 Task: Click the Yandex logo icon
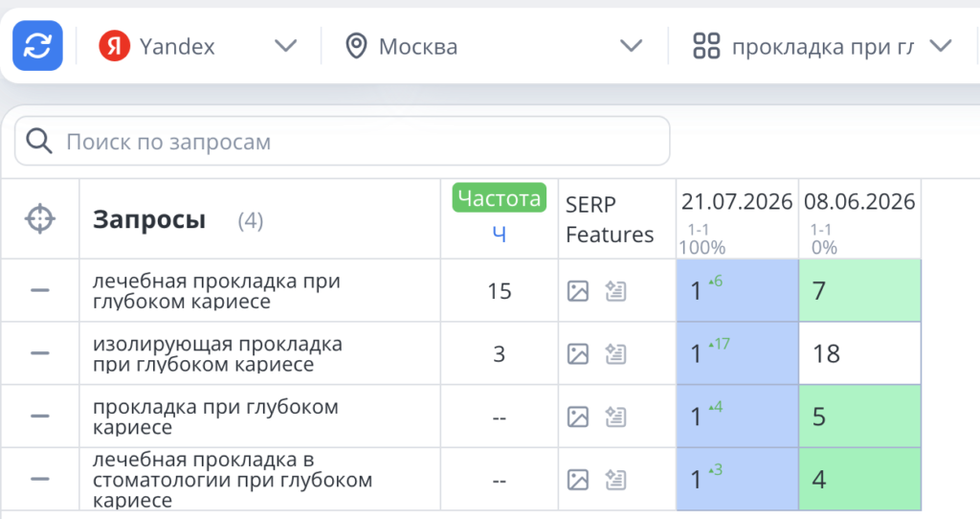click(x=115, y=46)
